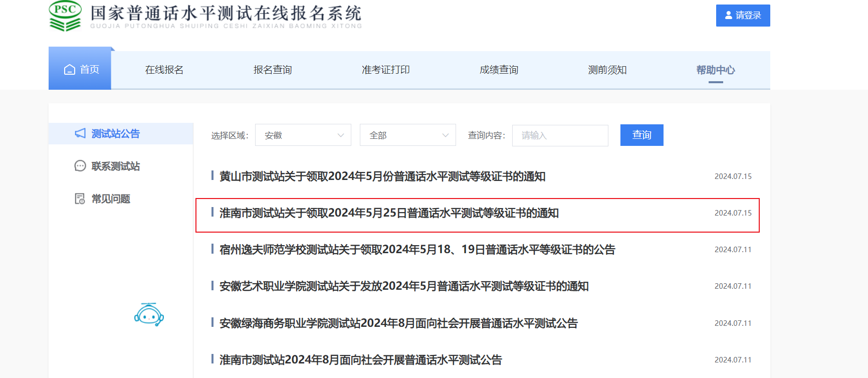Screen dimensions: 868x378
Task: Click the PSC logo icon
Action: point(65,16)
